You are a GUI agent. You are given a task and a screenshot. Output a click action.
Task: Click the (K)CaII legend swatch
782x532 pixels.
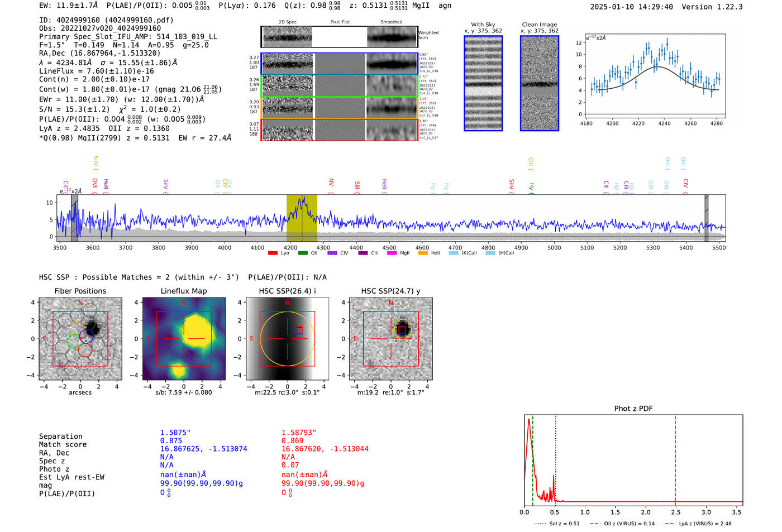point(454,253)
